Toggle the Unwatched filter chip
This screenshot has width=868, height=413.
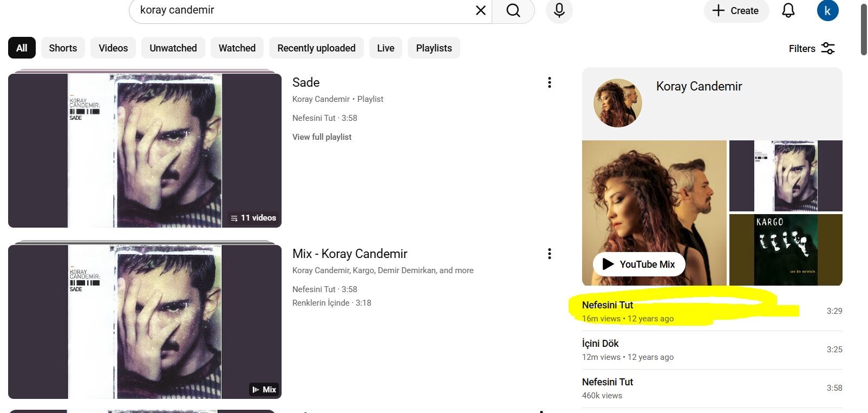tap(173, 48)
